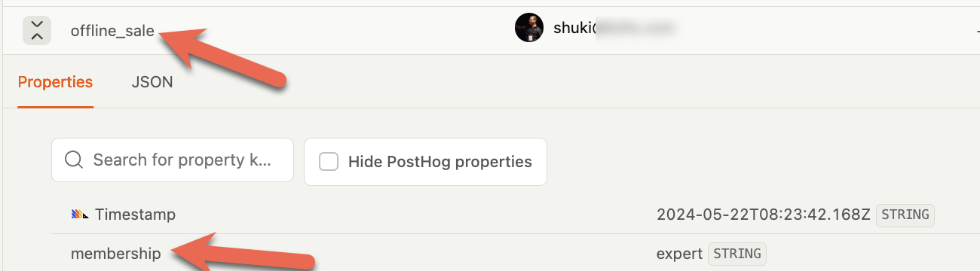Viewport: 980px width, 271px height.
Task: Click the STRING type badge for membership
Action: 737,254
